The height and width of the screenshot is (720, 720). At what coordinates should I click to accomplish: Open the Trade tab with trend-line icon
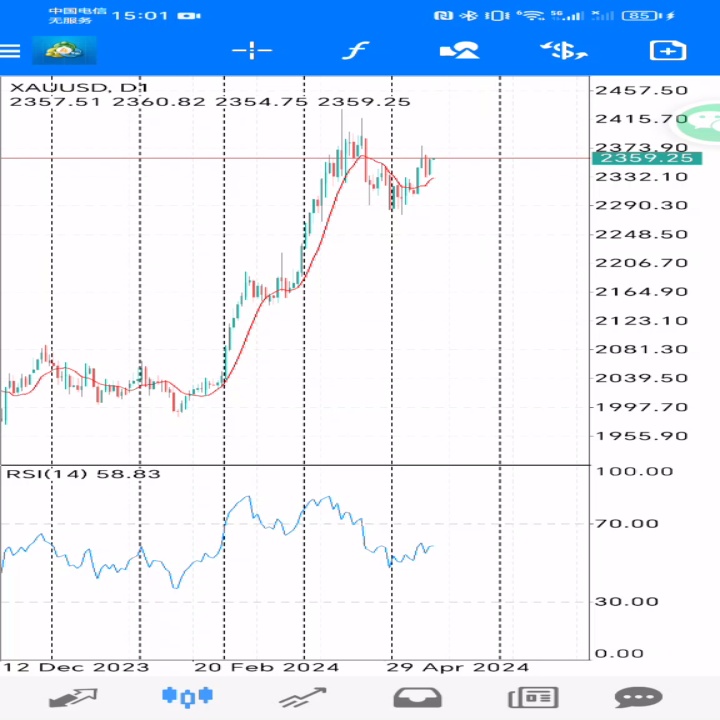click(x=302, y=697)
